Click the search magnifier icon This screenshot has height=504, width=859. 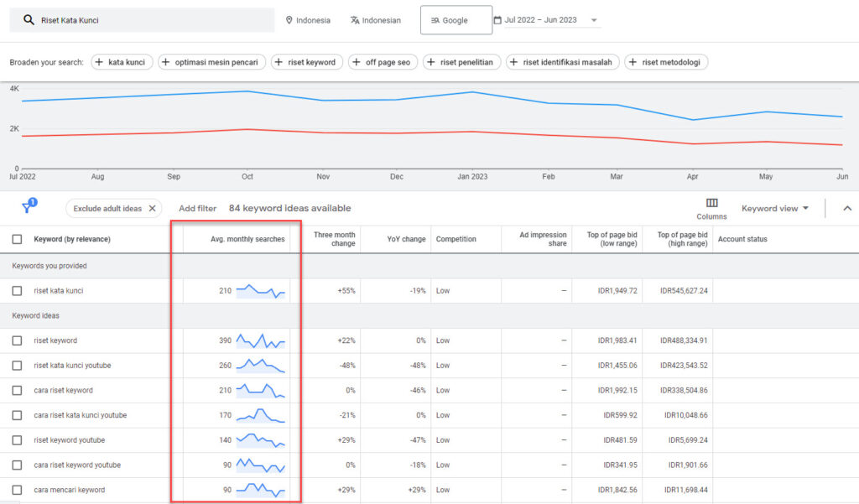29,20
